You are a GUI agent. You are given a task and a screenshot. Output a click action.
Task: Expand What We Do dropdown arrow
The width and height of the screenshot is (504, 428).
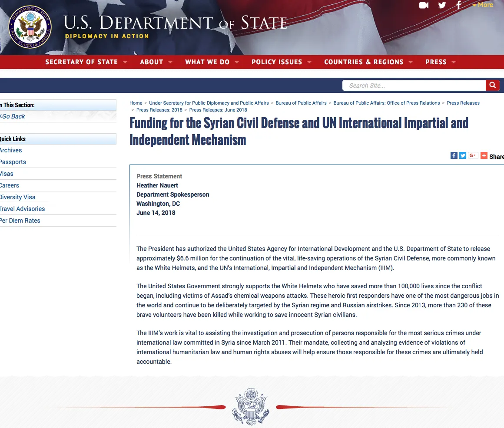pyautogui.click(x=237, y=62)
